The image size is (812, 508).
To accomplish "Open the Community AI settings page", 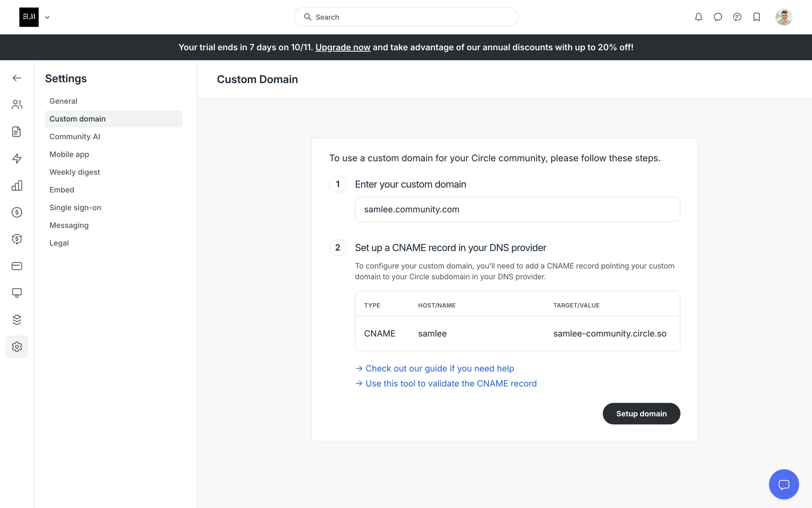I will point(75,137).
